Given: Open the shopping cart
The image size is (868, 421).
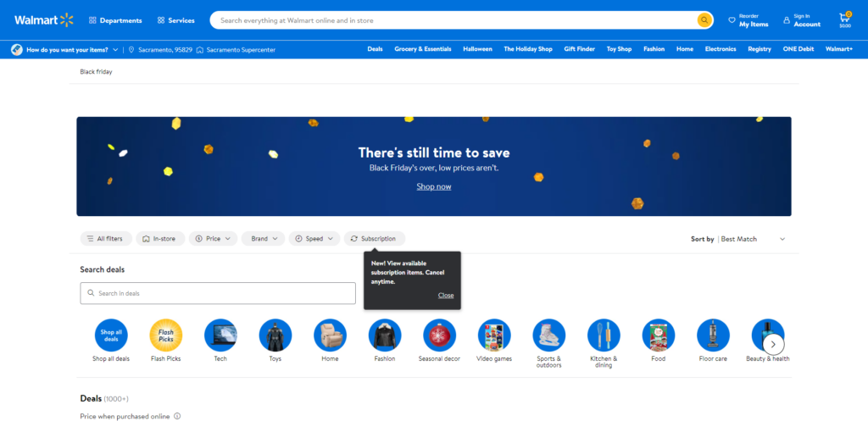Looking at the screenshot, I should pos(845,20).
